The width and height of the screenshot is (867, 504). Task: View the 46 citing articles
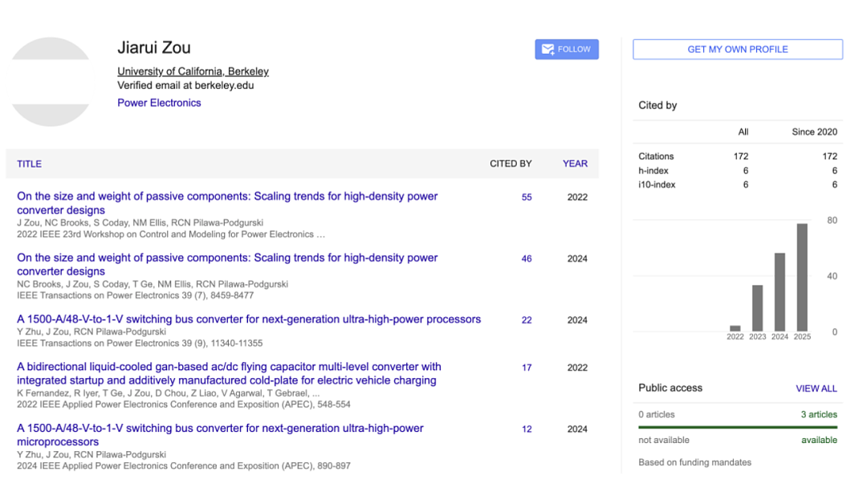(527, 258)
